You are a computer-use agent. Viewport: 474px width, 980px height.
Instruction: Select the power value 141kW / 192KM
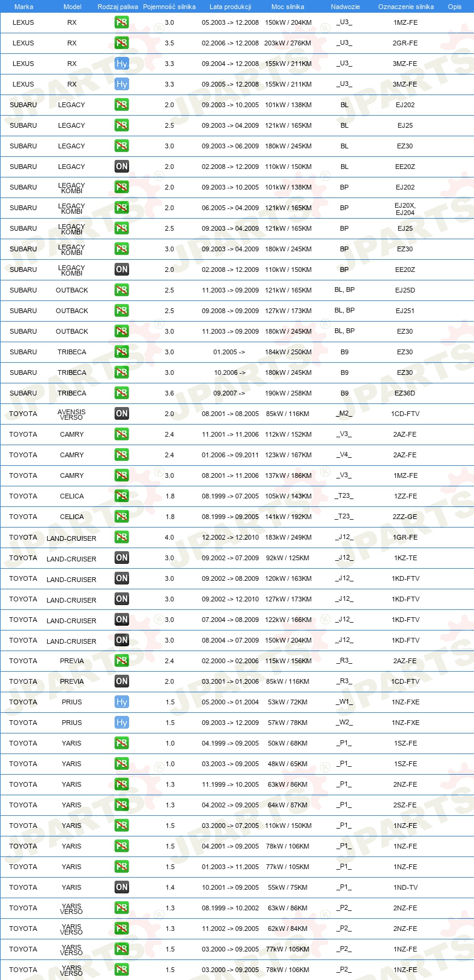tap(288, 517)
